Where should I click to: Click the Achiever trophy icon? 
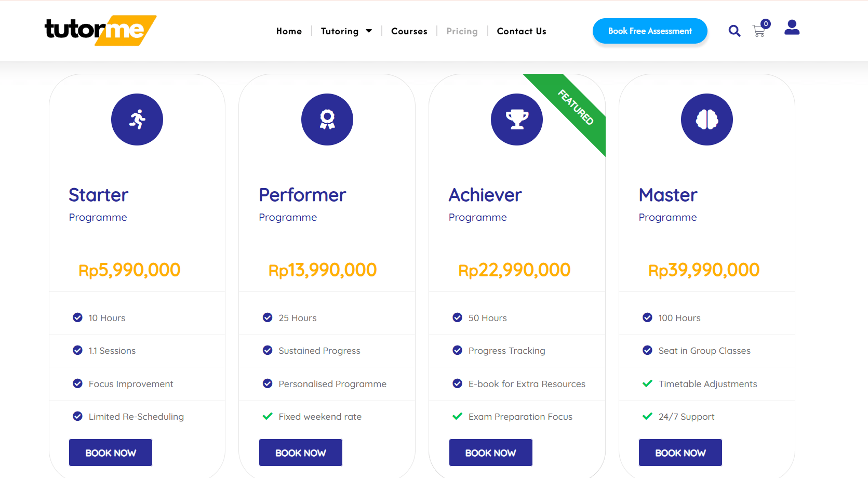coord(517,119)
